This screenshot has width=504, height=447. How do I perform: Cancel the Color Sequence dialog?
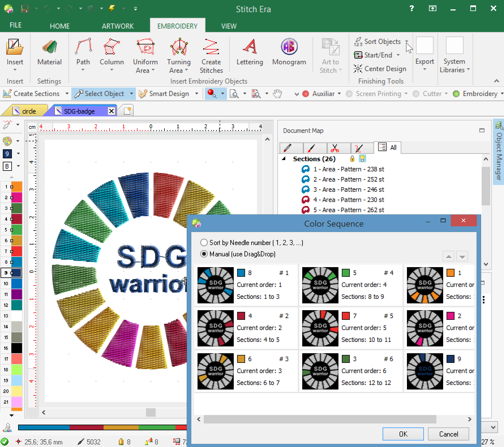click(x=448, y=434)
